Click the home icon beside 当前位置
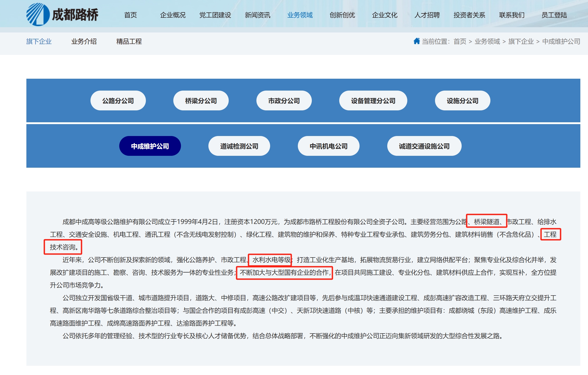Screen dimensions: 588x375 tap(417, 41)
